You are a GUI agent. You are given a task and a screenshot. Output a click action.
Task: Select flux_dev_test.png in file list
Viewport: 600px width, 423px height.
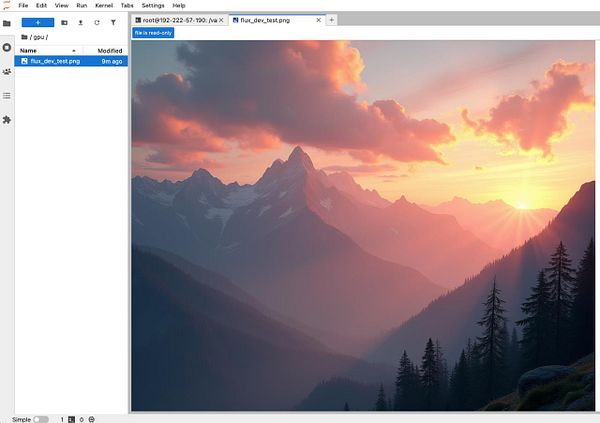[x=71, y=61]
